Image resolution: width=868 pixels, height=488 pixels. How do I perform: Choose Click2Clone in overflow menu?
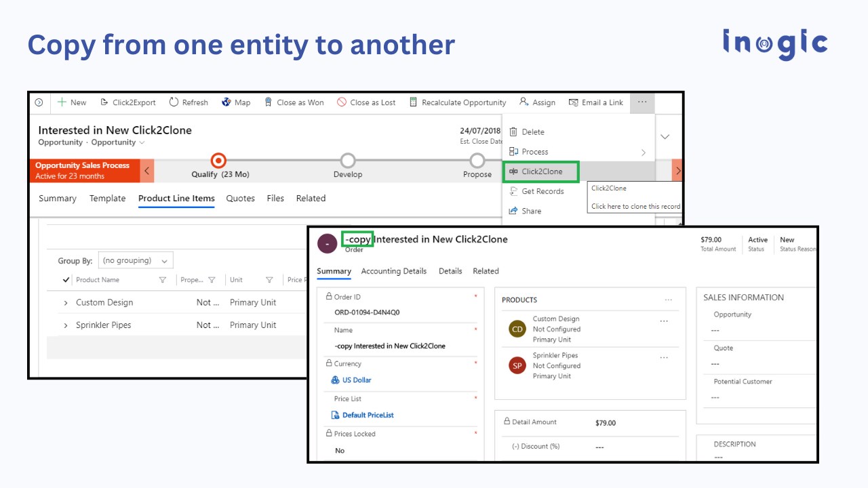point(541,171)
